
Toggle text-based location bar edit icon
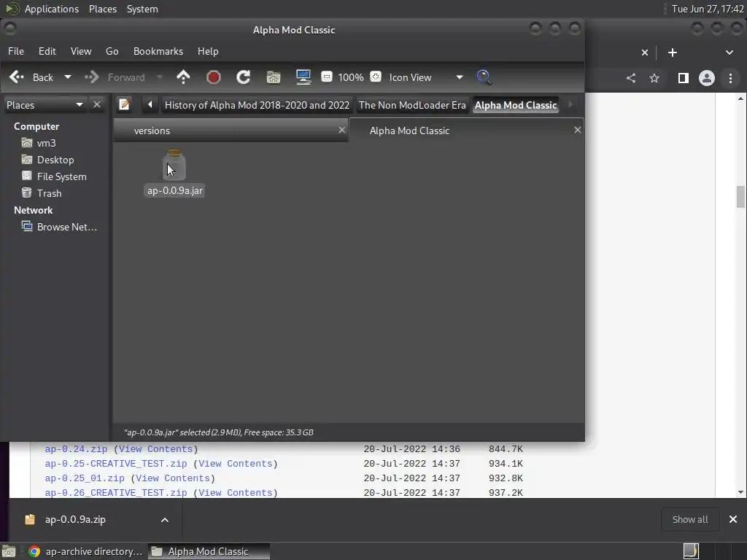[x=124, y=104]
